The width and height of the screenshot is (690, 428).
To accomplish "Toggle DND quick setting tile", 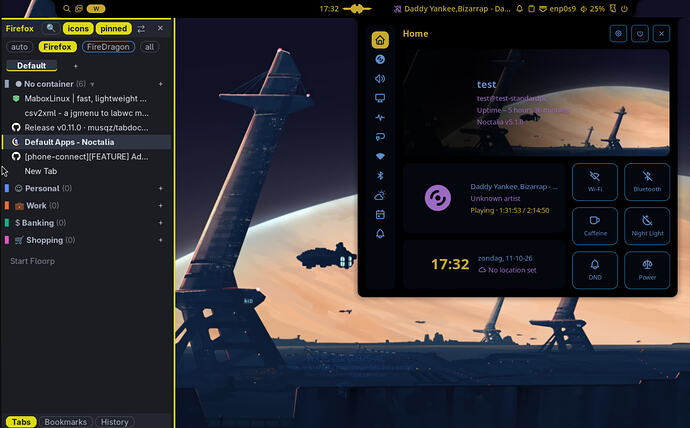I will coord(595,270).
